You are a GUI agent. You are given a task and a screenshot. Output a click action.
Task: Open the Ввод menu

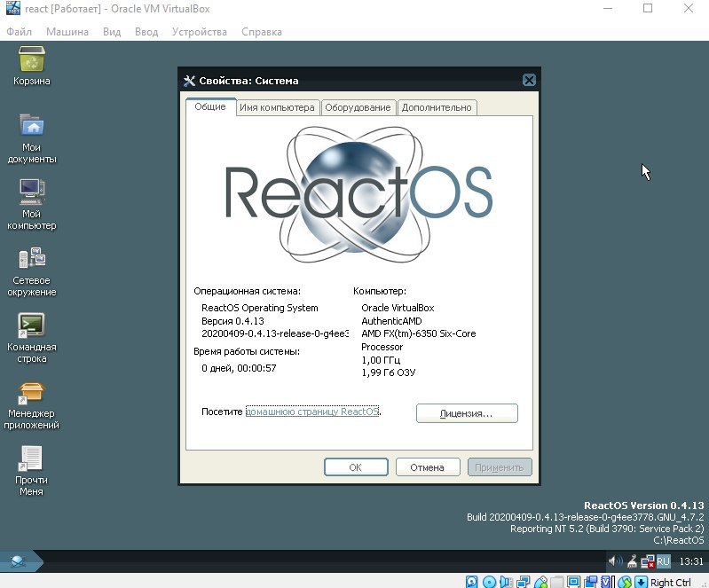pyautogui.click(x=146, y=32)
